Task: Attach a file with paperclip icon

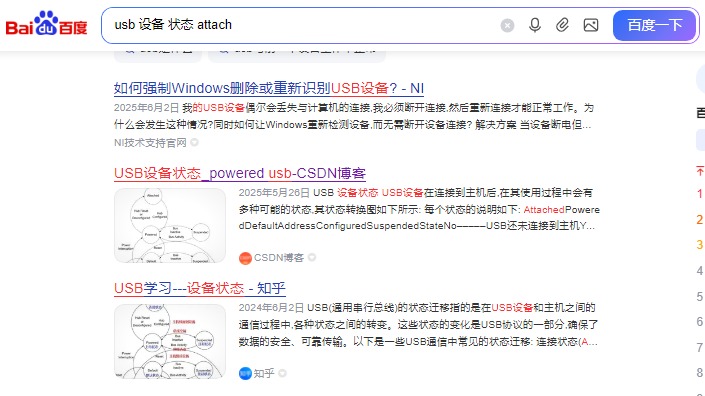Action: coord(562,25)
